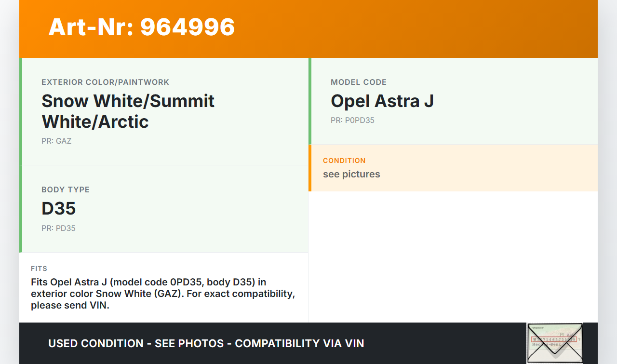
Task: Click the PR: GAZ code
Action: 56,141
